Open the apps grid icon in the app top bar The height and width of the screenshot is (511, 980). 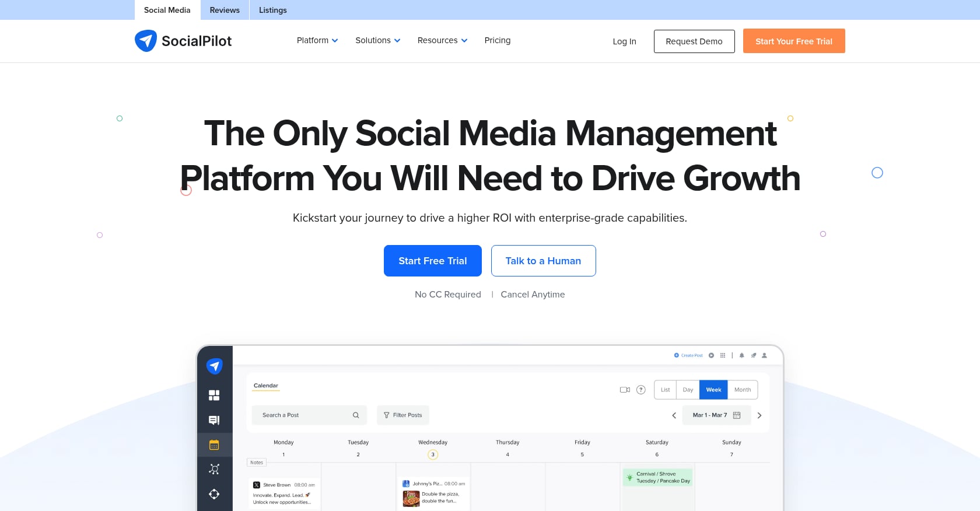click(x=723, y=355)
